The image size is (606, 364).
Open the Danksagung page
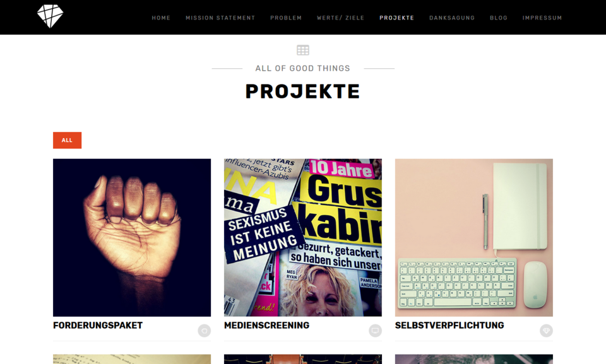452,18
